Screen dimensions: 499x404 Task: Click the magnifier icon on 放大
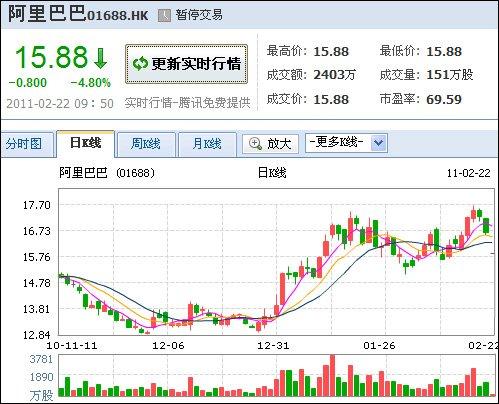pos(255,144)
